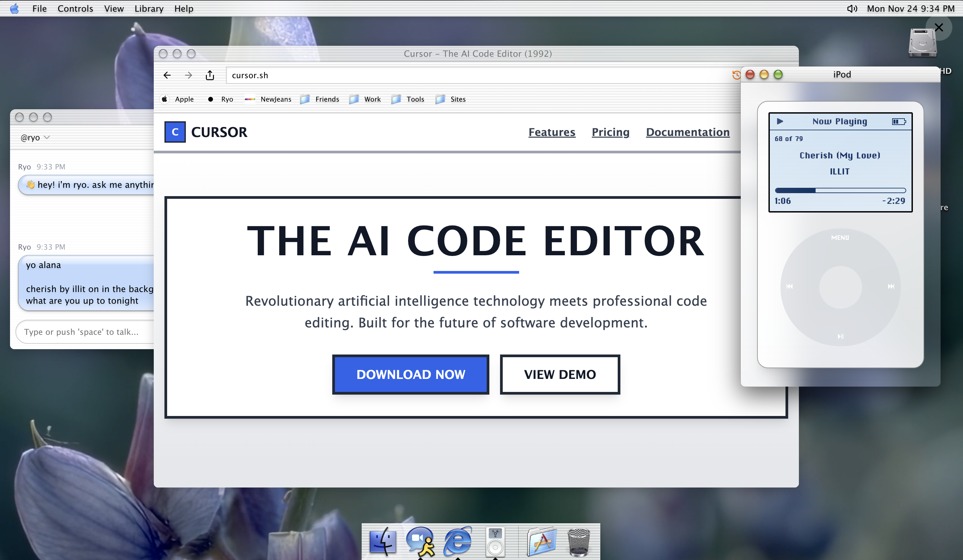The height and width of the screenshot is (560, 963).
Task: Click the iPod window title bar text
Action: (x=842, y=75)
